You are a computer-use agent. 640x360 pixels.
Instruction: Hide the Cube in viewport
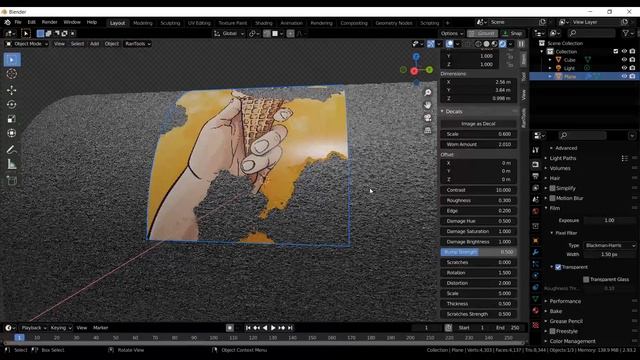[624, 60]
